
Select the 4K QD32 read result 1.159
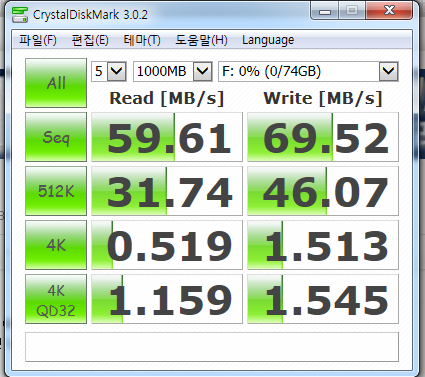(x=167, y=299)
